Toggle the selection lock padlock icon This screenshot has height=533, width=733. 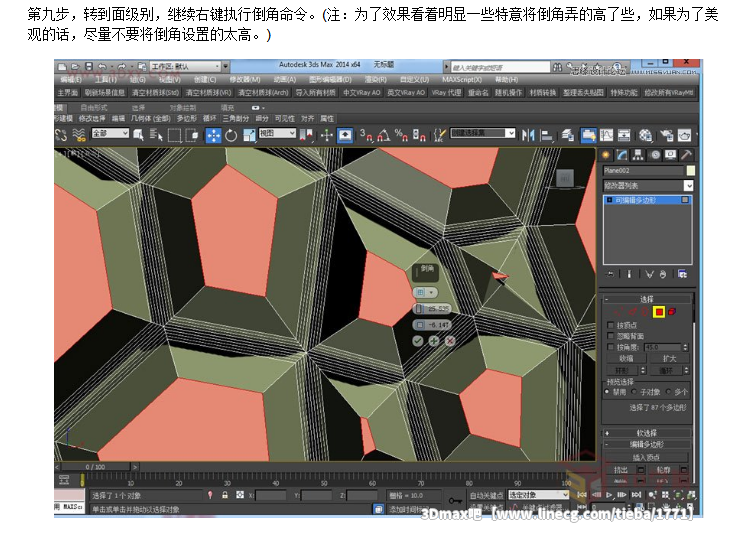(x=225, y=495)
